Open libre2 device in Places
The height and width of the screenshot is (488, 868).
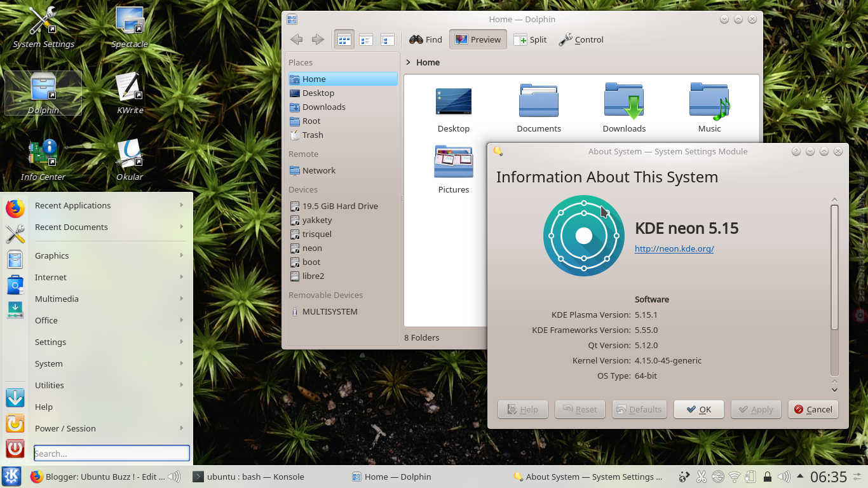click(x=342, y=276)
